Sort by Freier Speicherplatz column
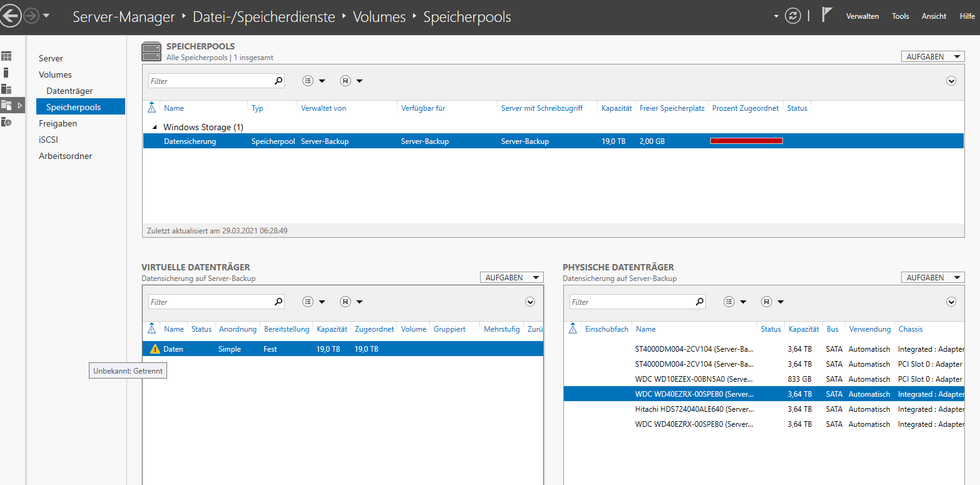This screenshot has width=980, height=485. coord(672,108)
